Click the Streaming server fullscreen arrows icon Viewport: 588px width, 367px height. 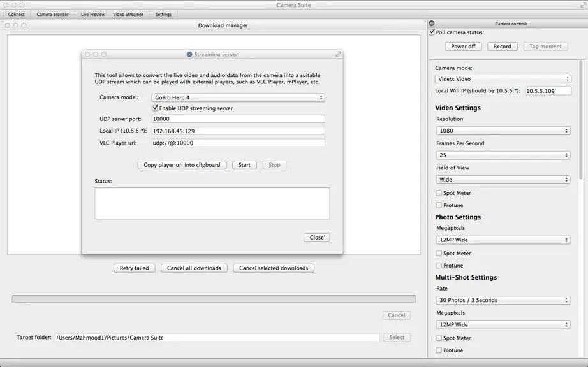(338, 54)
